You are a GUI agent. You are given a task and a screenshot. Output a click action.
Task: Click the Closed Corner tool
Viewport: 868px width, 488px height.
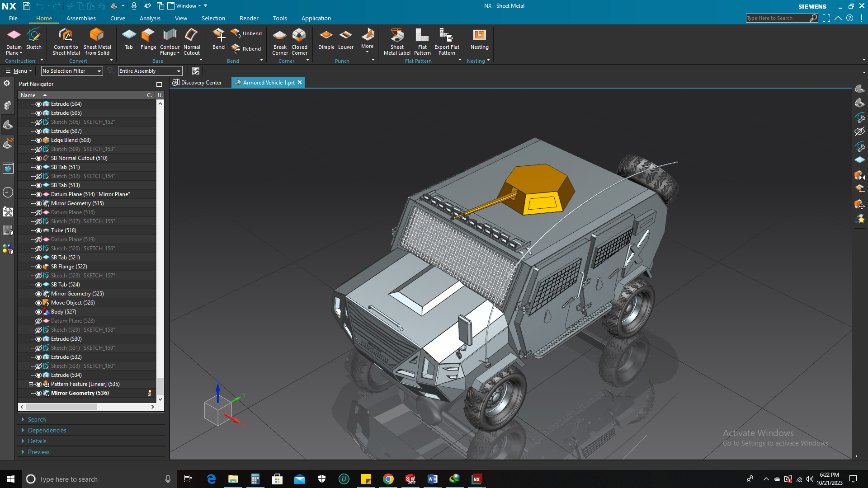tap(299, 42)
